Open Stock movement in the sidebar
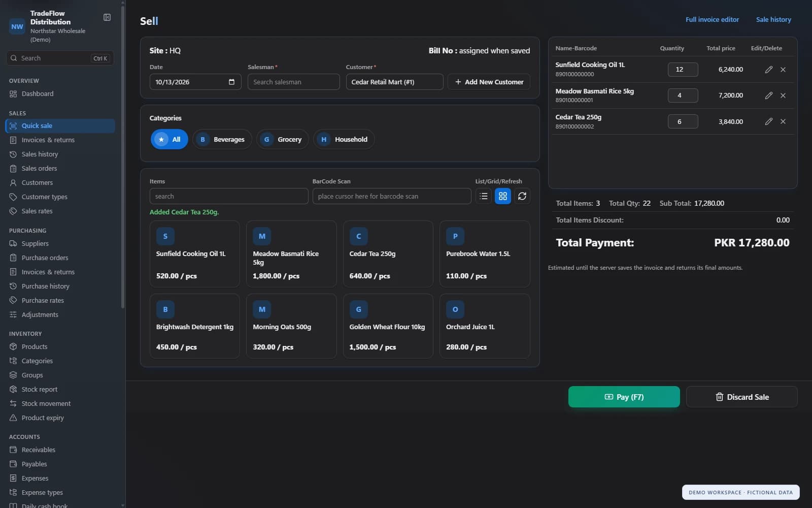812x508 pixels. pyautogui.click(x=60, y=403)
